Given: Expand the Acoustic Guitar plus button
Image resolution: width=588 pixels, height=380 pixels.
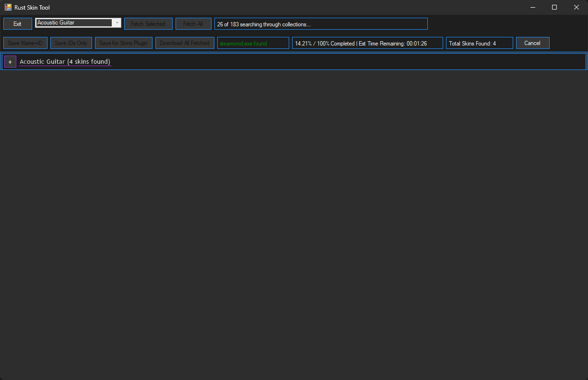Looking at the screenshot, I should click(10, 62).
